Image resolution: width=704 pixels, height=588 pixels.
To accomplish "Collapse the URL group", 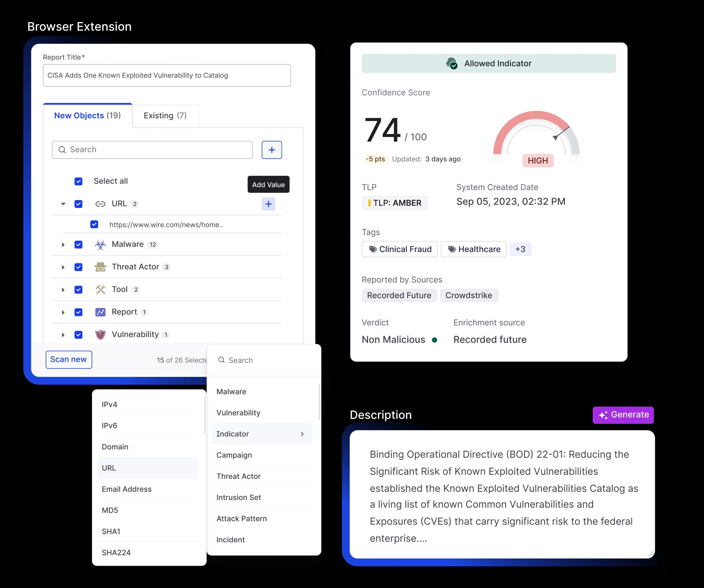I will 63,204.
